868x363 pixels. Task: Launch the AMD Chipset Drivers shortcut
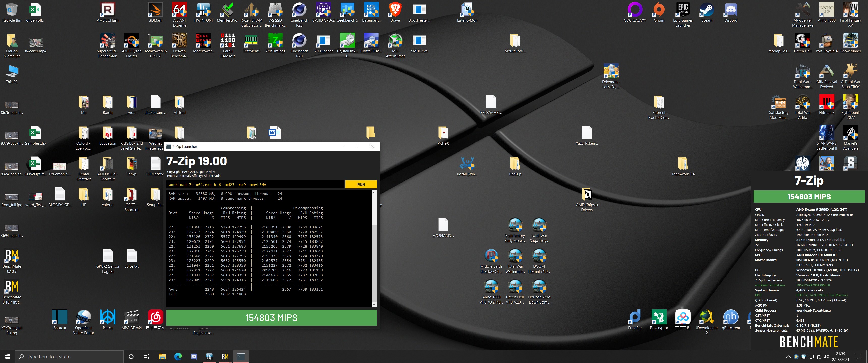[x=587, y=200]
